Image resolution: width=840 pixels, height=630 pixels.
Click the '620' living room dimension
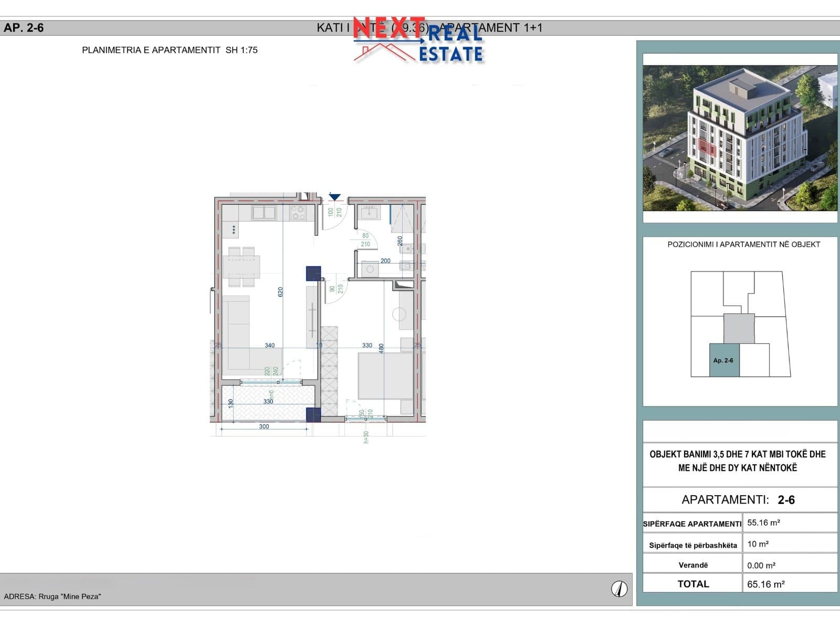point(280,292)
